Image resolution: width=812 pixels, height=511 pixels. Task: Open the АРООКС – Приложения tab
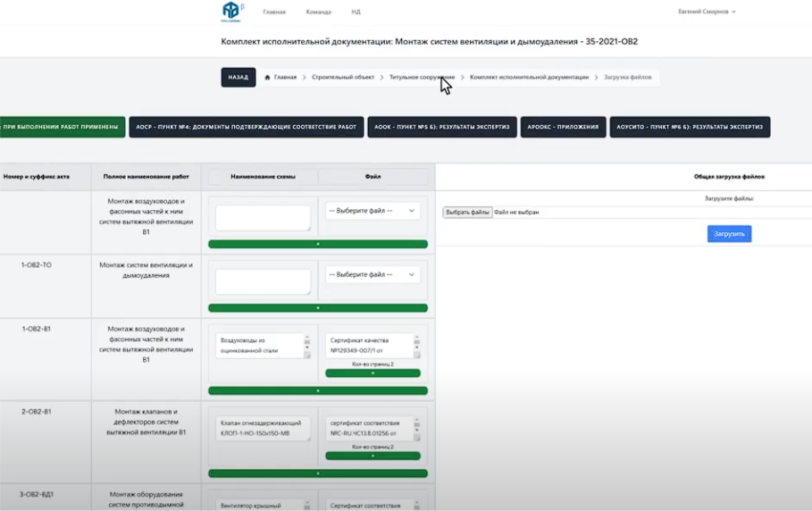click(563, 127)
